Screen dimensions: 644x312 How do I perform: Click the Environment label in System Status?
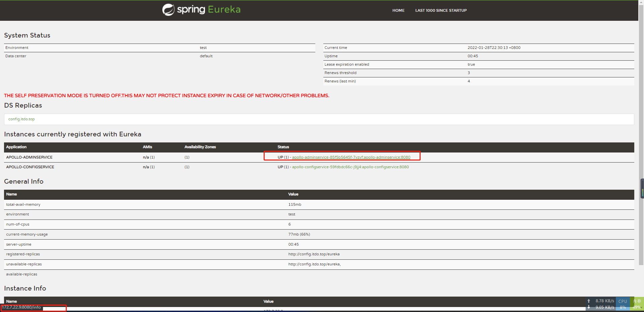[x=17, y=48]
